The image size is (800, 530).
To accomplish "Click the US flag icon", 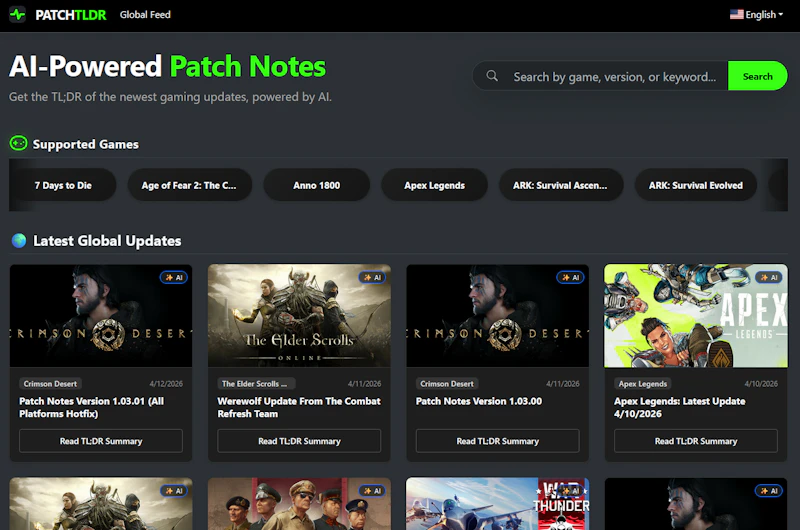I will (x=736, y=14).
